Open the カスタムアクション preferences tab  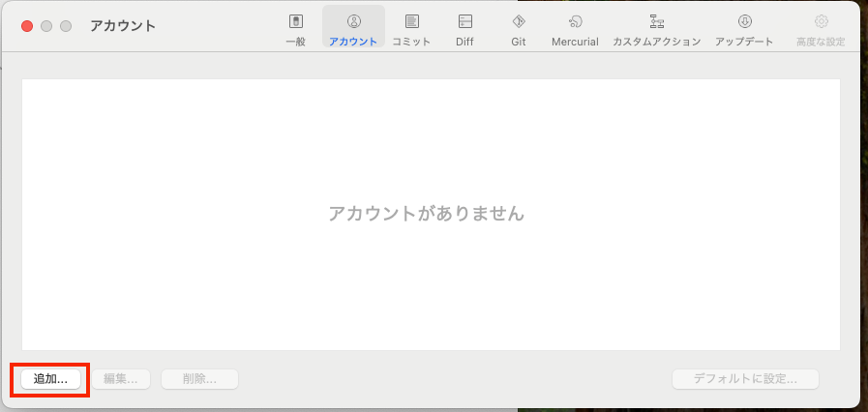(x=656, y=29)
